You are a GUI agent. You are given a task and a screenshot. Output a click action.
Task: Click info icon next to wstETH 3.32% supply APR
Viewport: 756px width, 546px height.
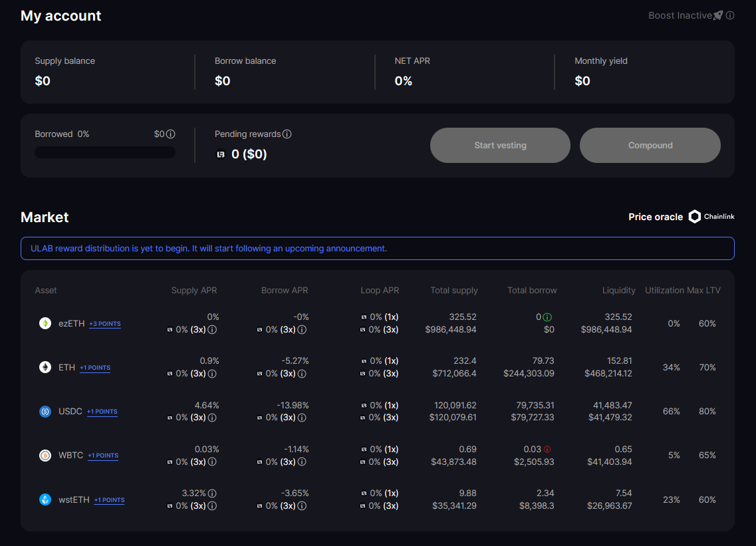212,493
